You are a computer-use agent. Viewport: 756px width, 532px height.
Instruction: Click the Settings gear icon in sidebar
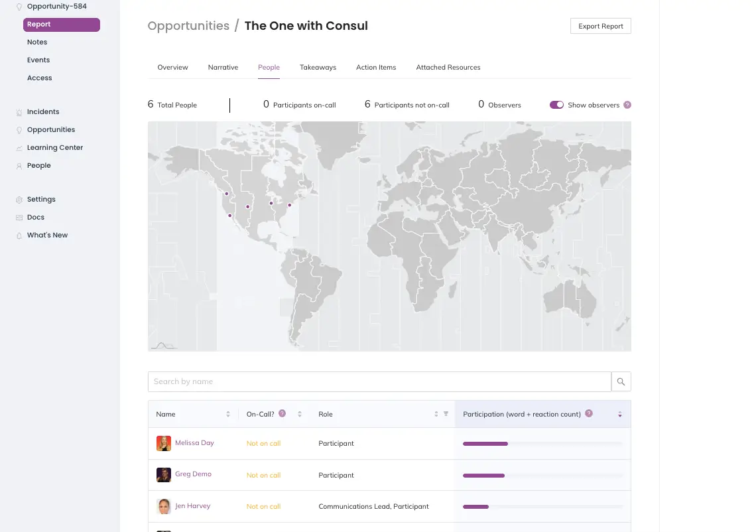click(x=19, y=200)
